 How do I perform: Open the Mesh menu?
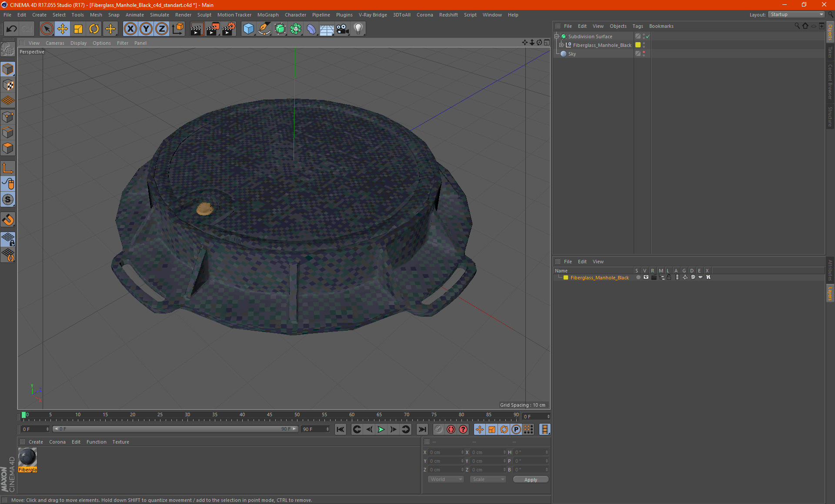96,15
